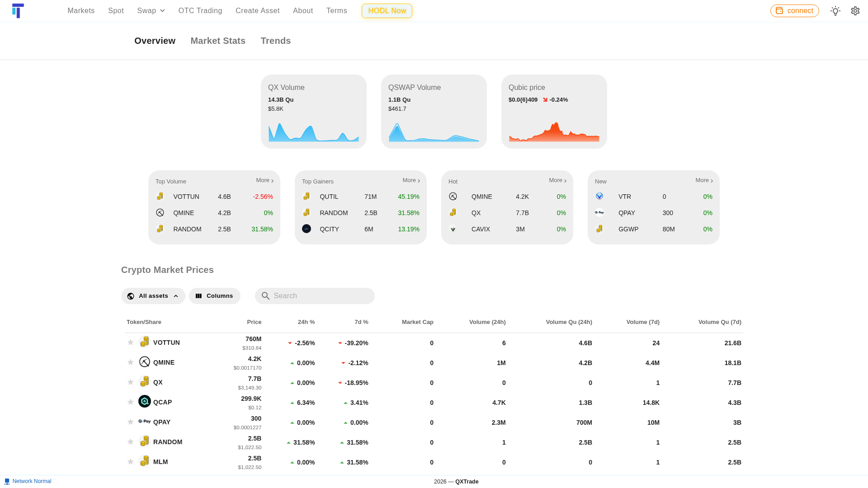This screenshot has width=868, height=488.
Task: Click the QCITY icon in Top Gainers
Action: [307, 229]
